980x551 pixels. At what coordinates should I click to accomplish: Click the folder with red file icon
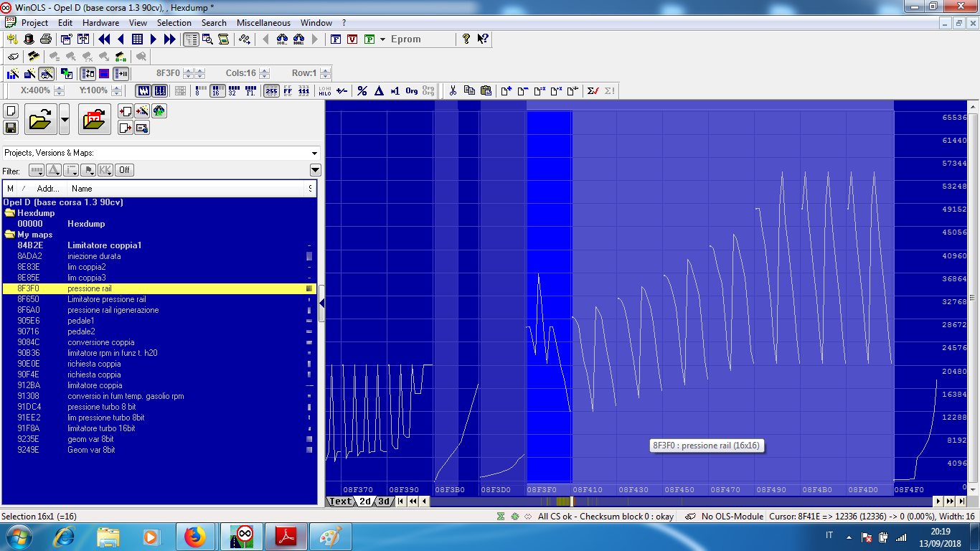click(95, 119)
